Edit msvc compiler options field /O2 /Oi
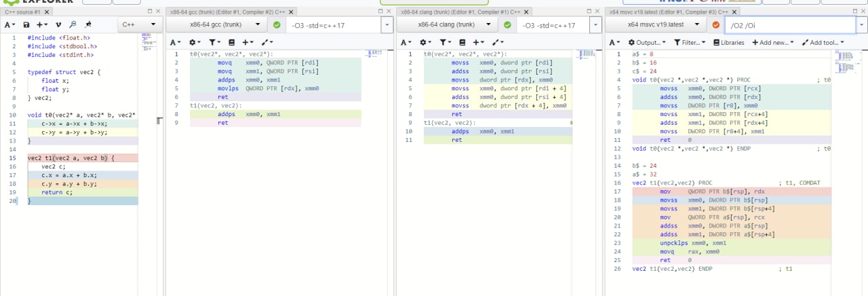This screenshot has width=868, height=296. (x=790, y=24)
